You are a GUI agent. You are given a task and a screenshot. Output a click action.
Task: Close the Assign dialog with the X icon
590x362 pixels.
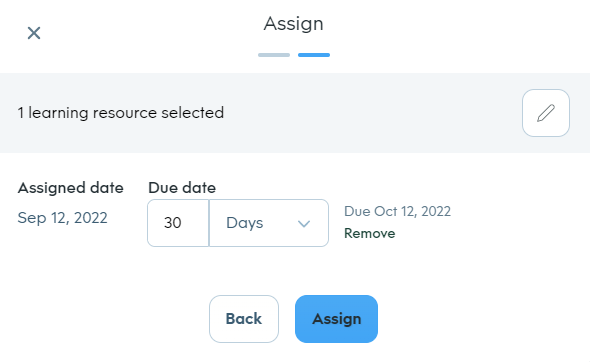click(34, 33)
